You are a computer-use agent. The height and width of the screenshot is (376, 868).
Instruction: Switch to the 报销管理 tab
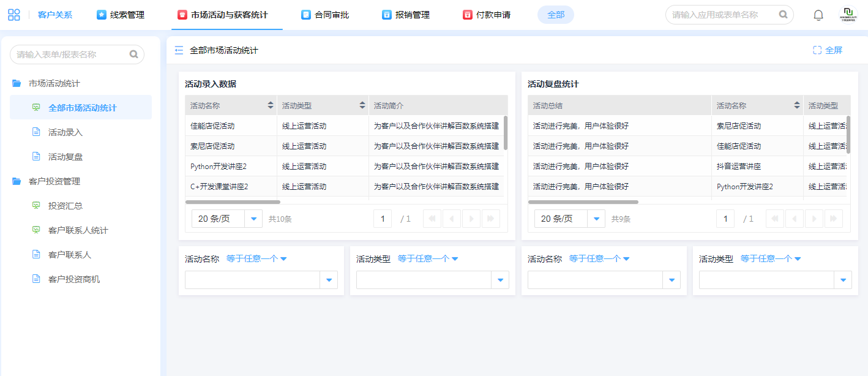coord(406,15)
